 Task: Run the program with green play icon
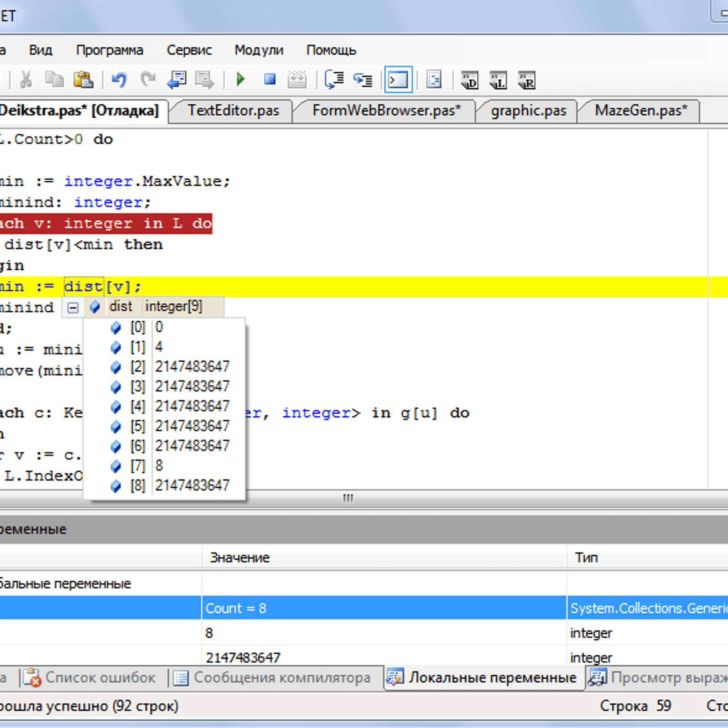pos(241,80)
